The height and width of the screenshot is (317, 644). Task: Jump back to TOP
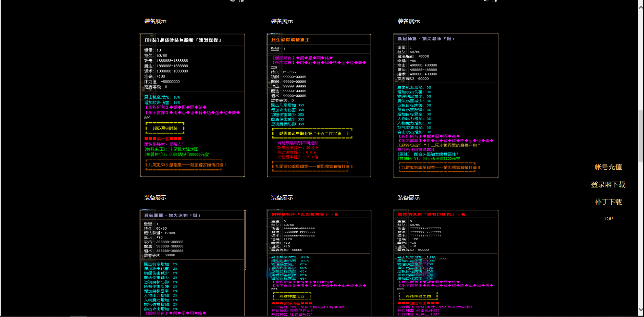(608, 219)
